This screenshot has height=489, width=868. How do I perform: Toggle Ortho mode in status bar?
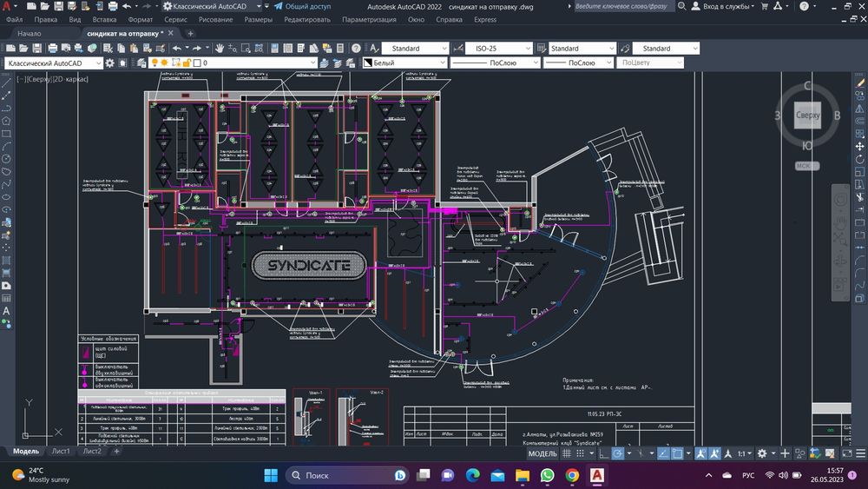pyautogui.click(x=603, y=453)
